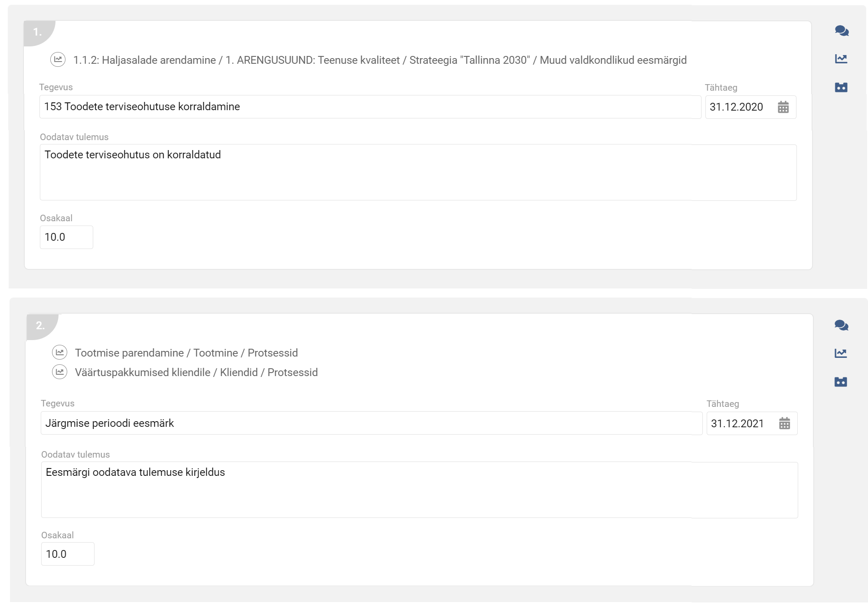Click calendar icon for 31.12.2020 deadline

783,107
